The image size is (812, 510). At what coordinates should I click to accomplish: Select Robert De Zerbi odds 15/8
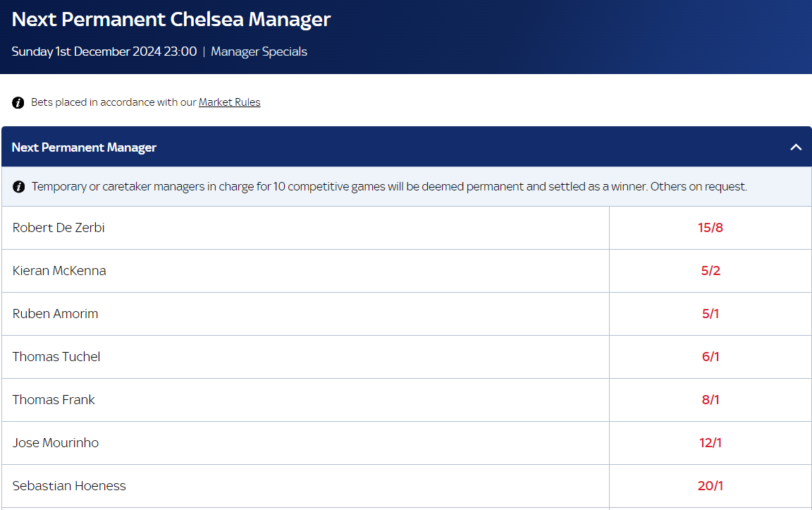coord(710,228)
